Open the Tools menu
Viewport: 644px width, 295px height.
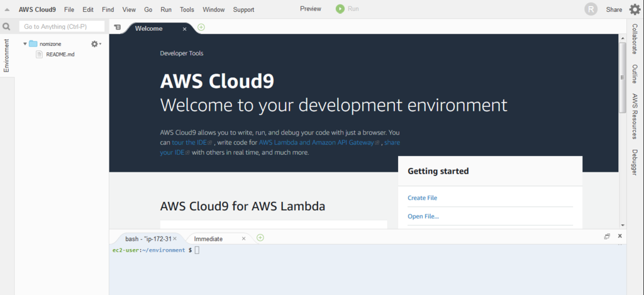coord(187,9)
